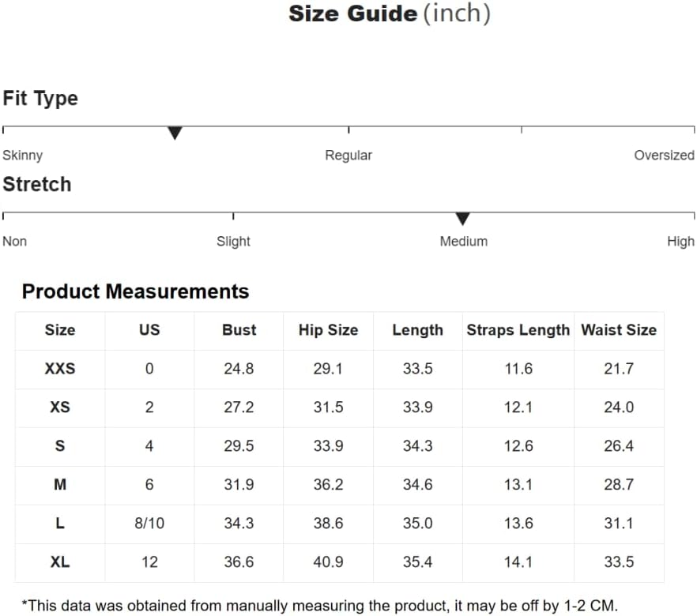Screen dimensions: 697x616
Task: Click the Size Guide title
Action: (x=353, y=13)
